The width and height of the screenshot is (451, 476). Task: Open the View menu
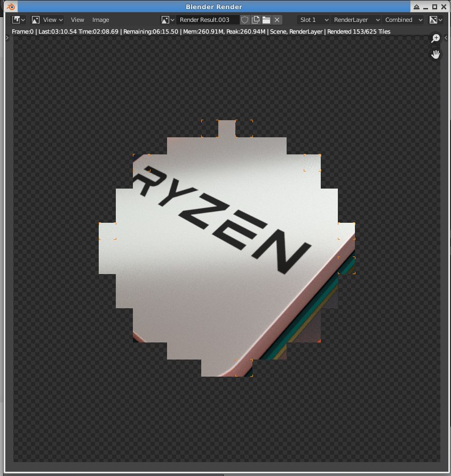pyautogui.click(x=77, y=20)
